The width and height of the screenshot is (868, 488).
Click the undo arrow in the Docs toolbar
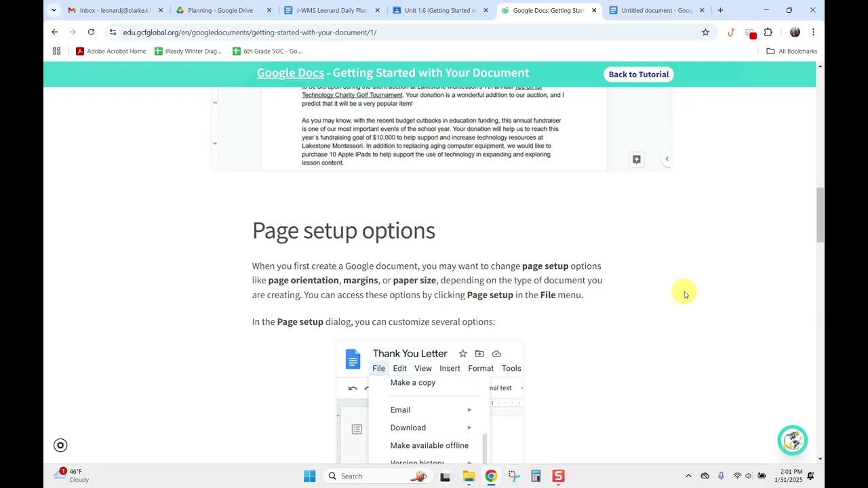353,388
